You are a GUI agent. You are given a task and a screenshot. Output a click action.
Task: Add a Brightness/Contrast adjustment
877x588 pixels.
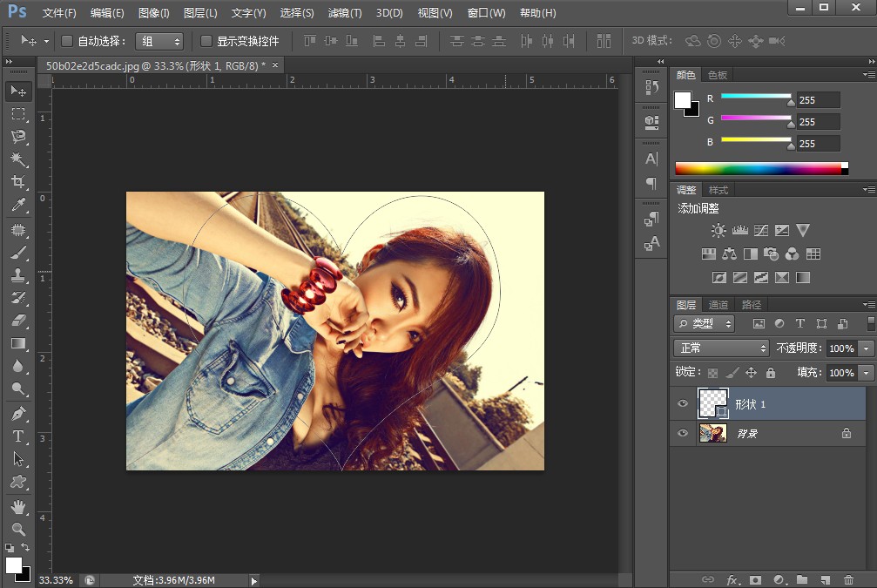tap(718, 231)
